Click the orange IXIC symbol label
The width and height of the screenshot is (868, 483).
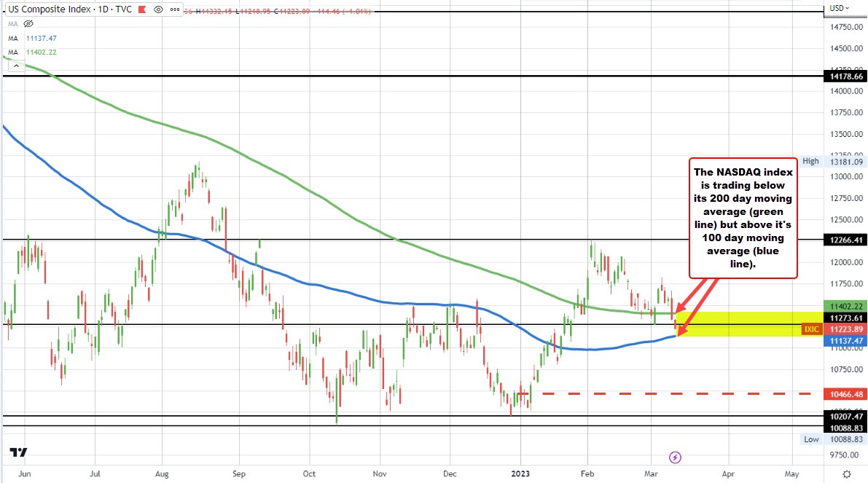click(812, 329)
